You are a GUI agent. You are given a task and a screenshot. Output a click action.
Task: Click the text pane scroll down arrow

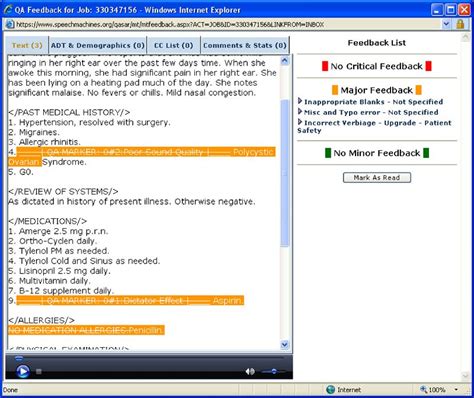tap(285, 344)
